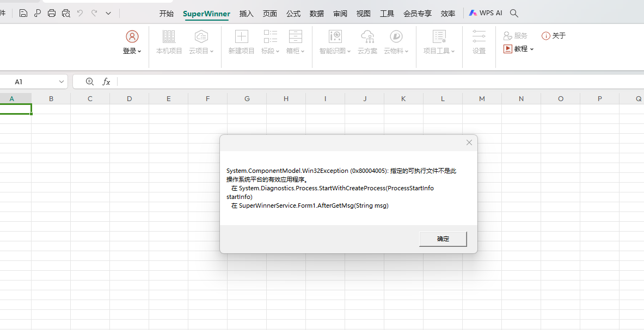Select column header F
The width and height of the screenshot is (644, 330).
(x=208, y=98)
